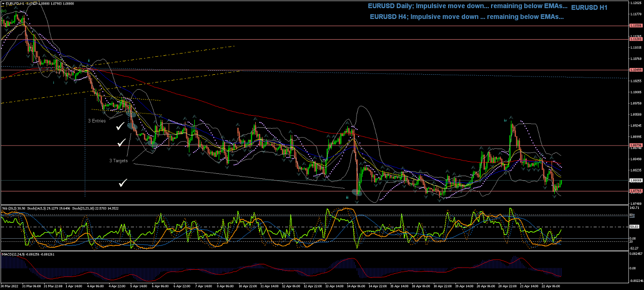Select the '3 Entries' text annotation
The height and width of the screenshot is (290, 644).
pos(97,121)
